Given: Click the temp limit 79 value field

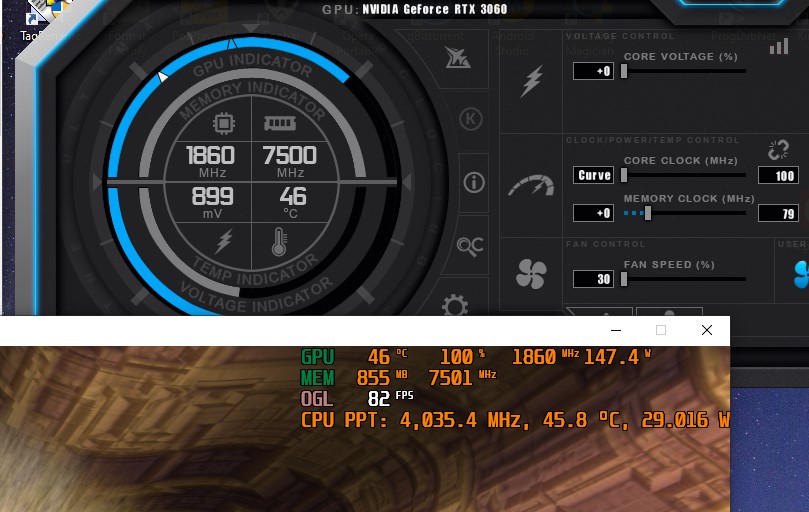Looking at the screenshot, I should (x=778, y=214).
